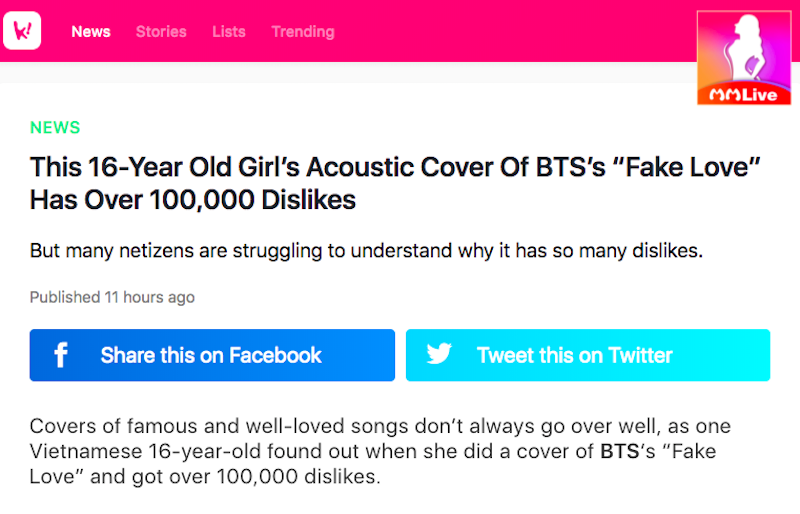Click the first paragraph about covers
The image size is (800, 514).
(380, 451)
